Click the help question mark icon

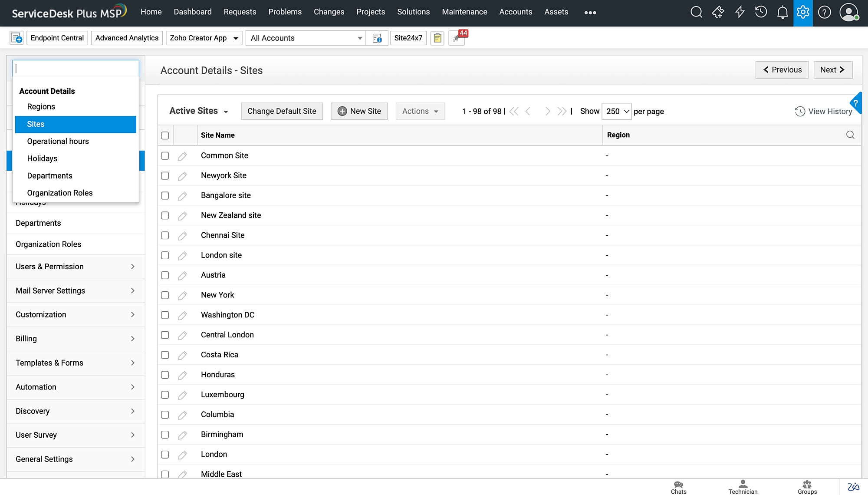pyautogui.click(x=824, y=12)
